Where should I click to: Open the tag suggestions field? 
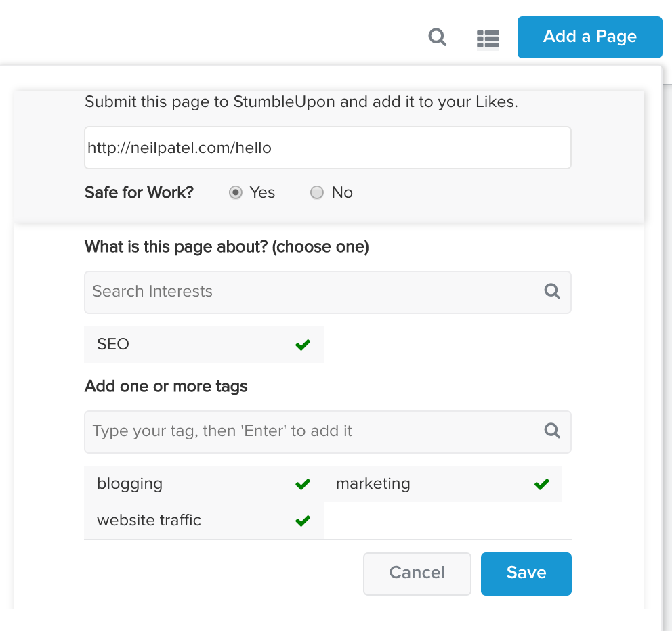coord(271,431)
